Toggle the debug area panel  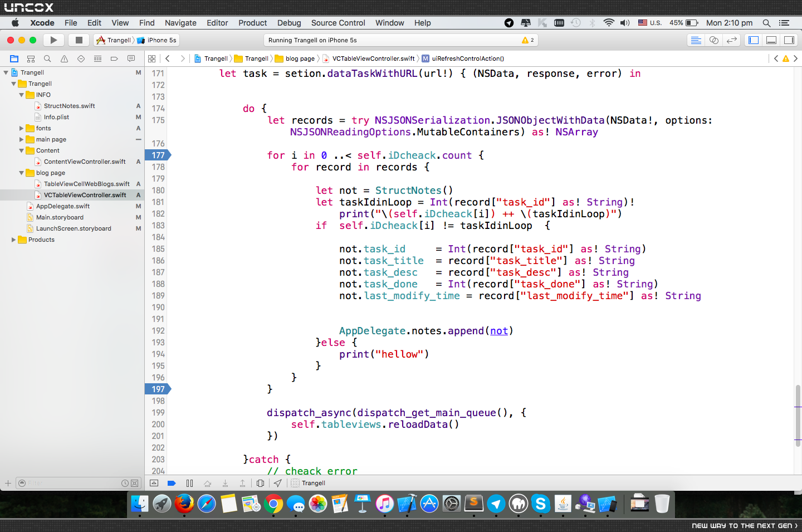[771, 40]
